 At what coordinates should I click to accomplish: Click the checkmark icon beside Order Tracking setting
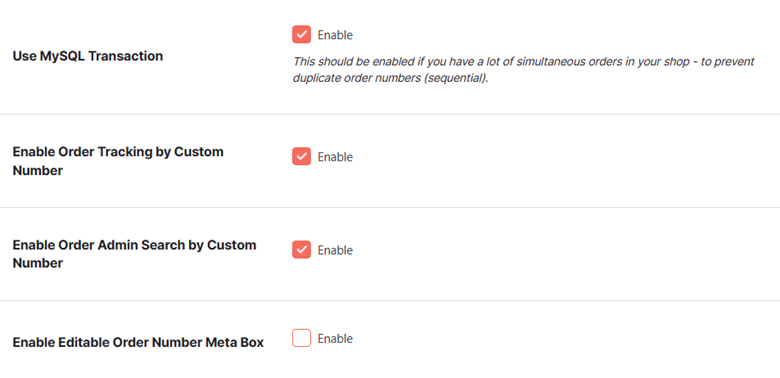(301, 156)
